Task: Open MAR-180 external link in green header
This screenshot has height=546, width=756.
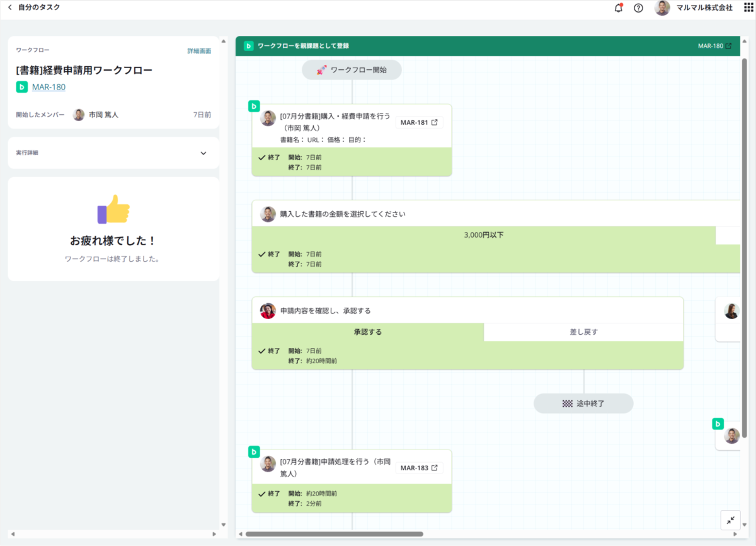Action: (715, 46)
